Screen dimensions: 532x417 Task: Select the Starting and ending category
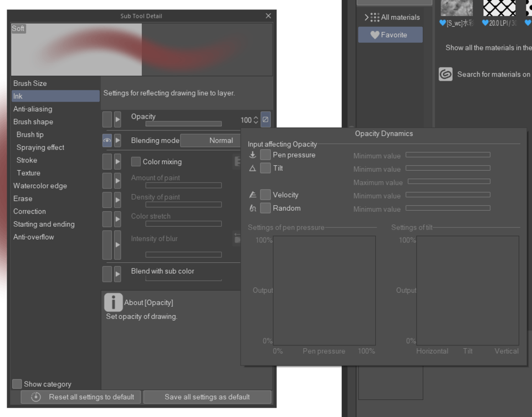click(x=55, y=224)
